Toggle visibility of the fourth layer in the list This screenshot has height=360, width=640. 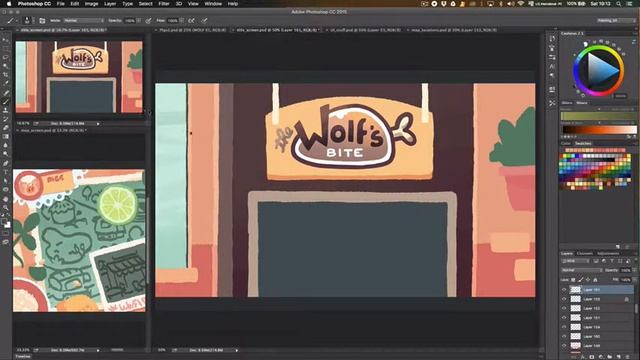pyautogui.click(x=564, y=318)
